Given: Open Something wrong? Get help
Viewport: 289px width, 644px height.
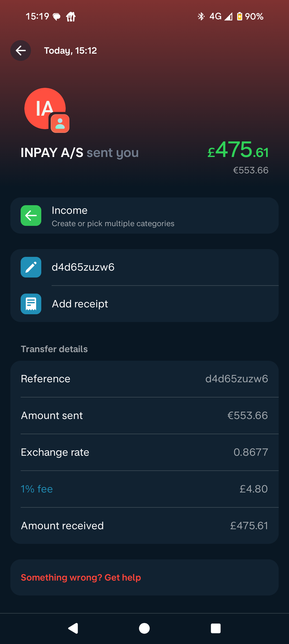Looking at the screenshot, I should coord(81,577).
